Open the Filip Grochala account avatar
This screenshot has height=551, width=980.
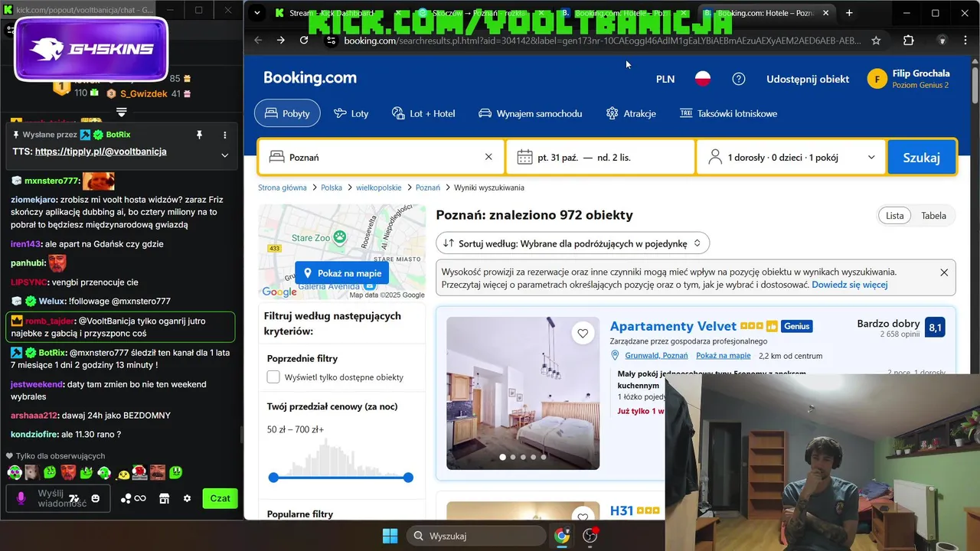click(877, 79)
